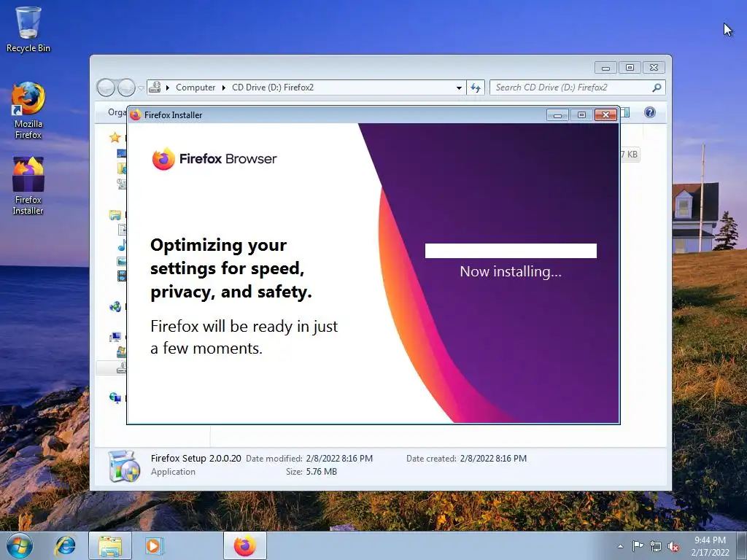
Task: Select Homegroup icon in navigation pane
Action: pos(115,307)
